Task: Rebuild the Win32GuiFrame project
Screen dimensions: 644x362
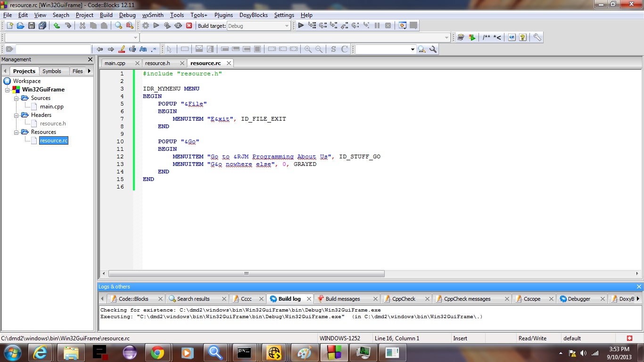Action: (x=179, y=25)
